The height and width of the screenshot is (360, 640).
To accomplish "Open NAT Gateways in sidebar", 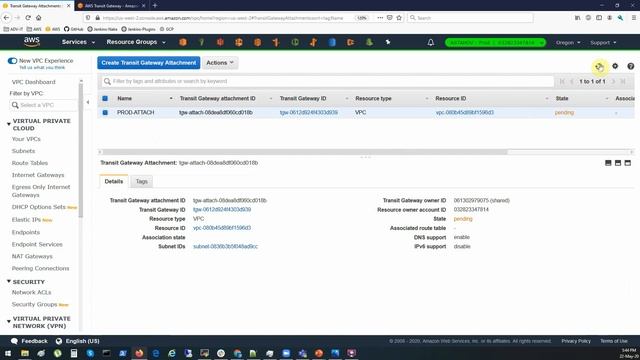I will [32, 256].
